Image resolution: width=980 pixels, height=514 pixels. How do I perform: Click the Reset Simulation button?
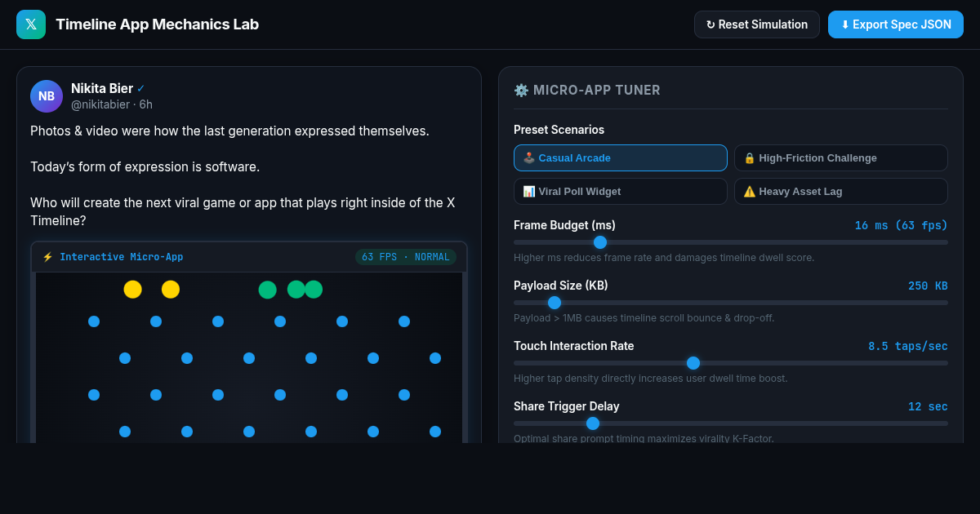[x=757, y=24]
